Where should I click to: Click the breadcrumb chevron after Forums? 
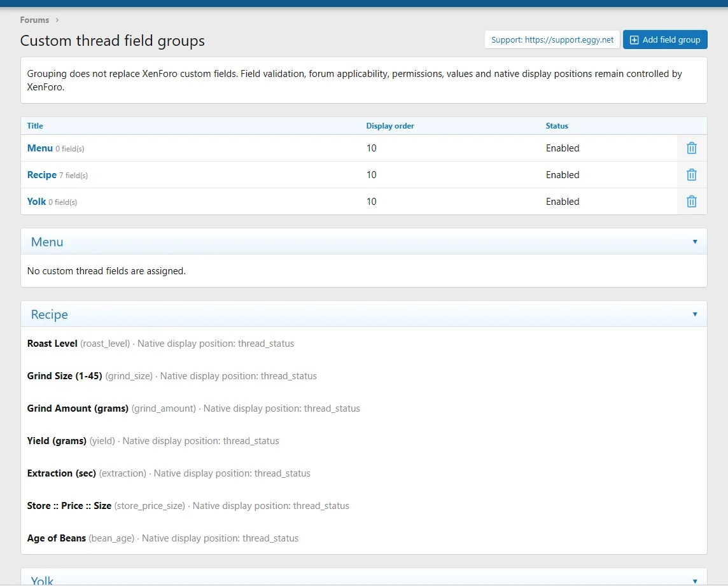(57, 20)
